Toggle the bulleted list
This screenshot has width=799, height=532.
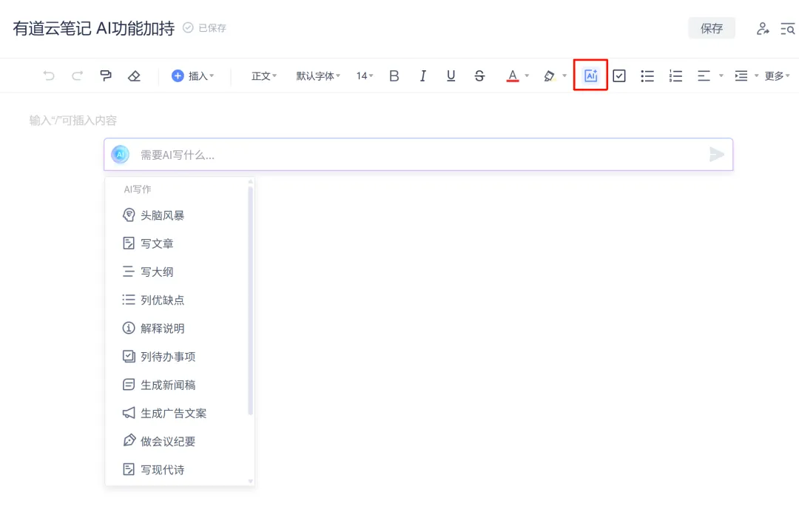point(647,76)
